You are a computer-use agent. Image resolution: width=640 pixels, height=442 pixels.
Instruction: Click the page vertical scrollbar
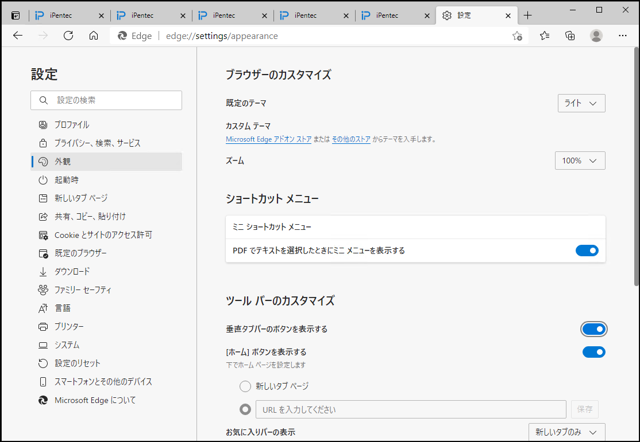point(636,167)
